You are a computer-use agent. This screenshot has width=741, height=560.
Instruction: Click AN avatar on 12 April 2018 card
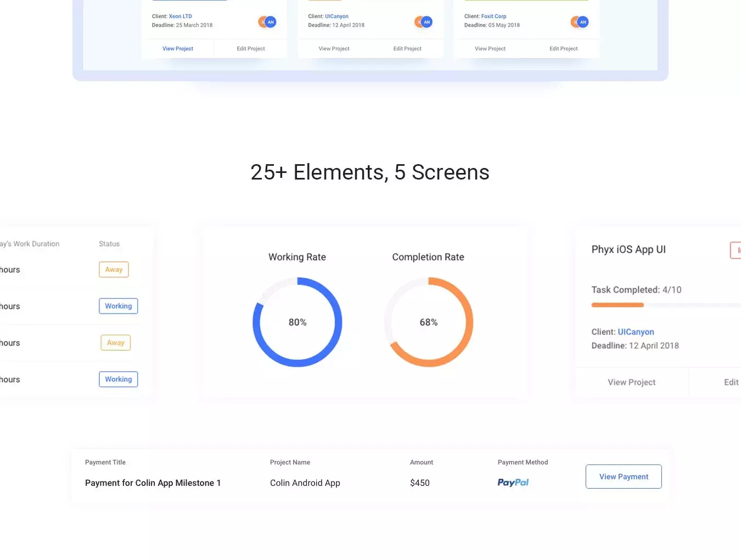[427, 22]
